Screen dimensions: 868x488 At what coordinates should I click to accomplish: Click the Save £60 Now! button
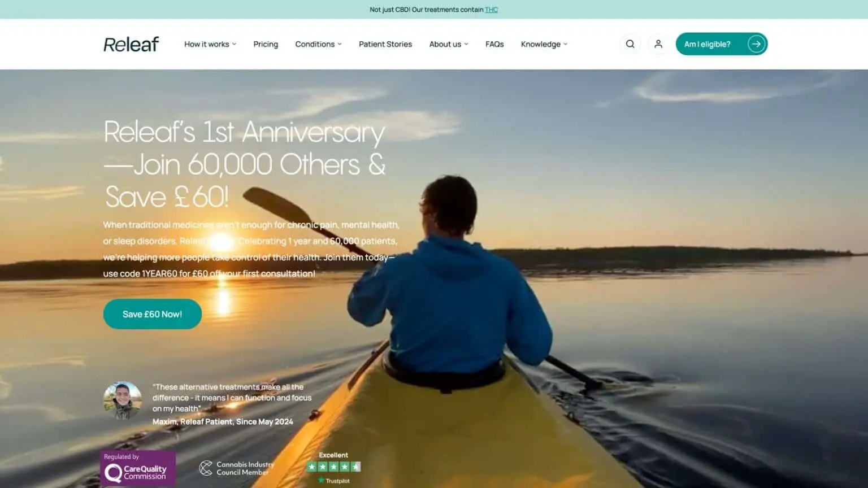pos(153,314)
